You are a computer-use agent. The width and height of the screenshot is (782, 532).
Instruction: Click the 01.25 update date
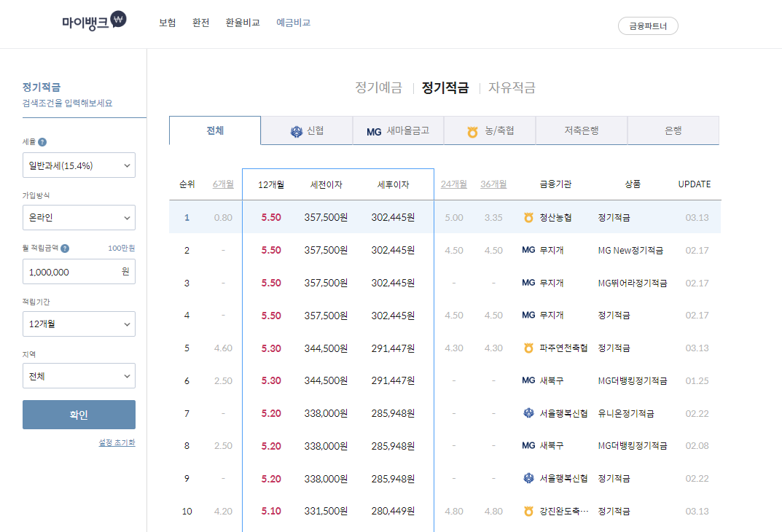tap(697, 381)
